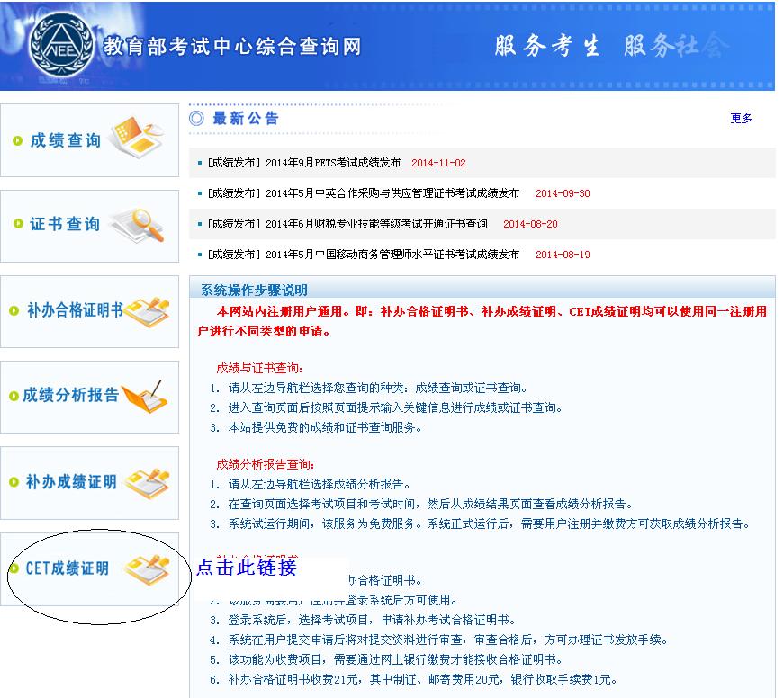Viewport: 784px width, 698px height.
Task: Open the 中英合作采购与供应管理证书考试 announcement
Action: (x=364, y=193)
